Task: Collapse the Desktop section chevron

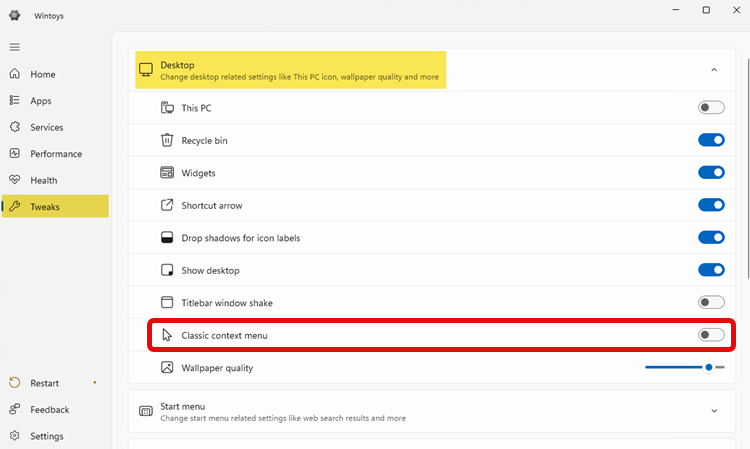Action: [714, 70]
